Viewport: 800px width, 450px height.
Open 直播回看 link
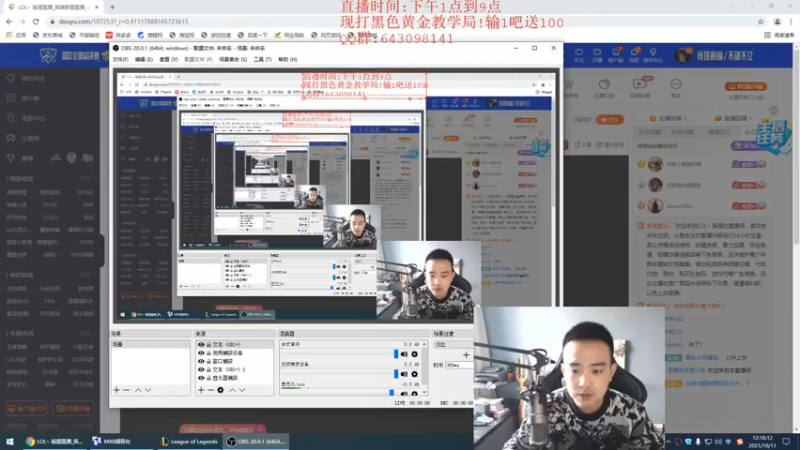click(x=735, y=118)
